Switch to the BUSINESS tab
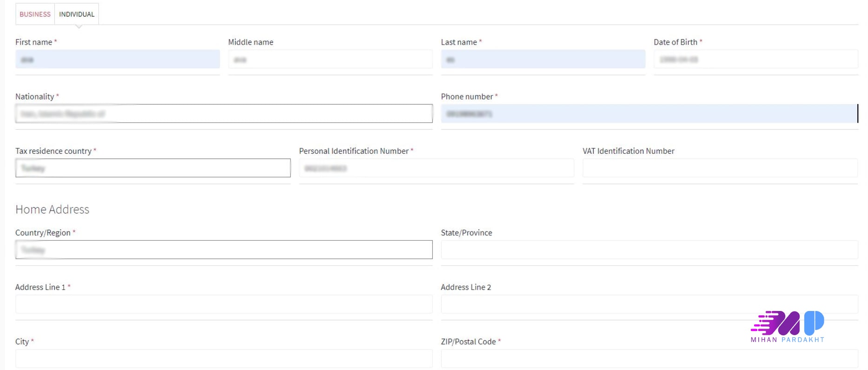The width and height of the screenshot is (868, 370). 35,14
